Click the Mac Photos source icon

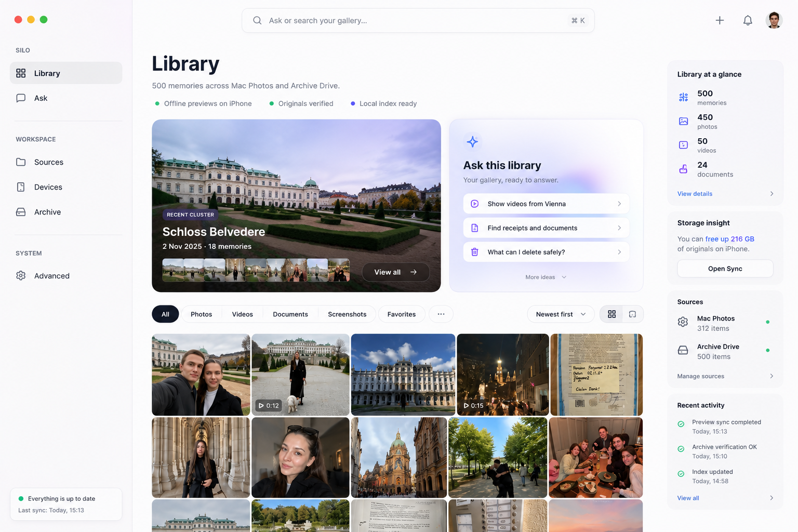point(683,322)
